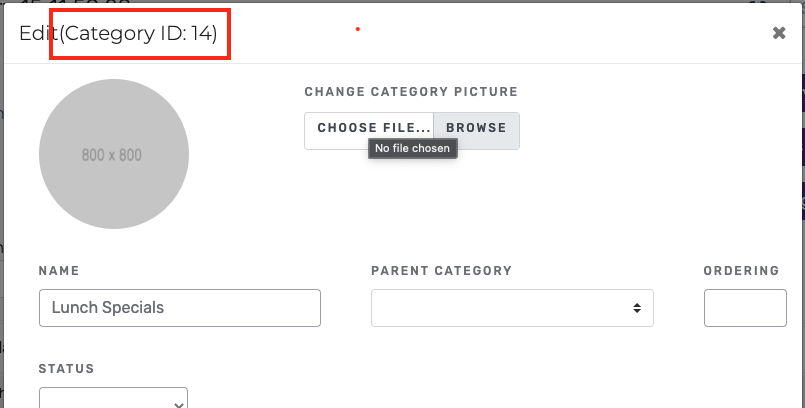
Task: Focus the Ordering input box
Action: pyautogui.click(x=745, y=308)
